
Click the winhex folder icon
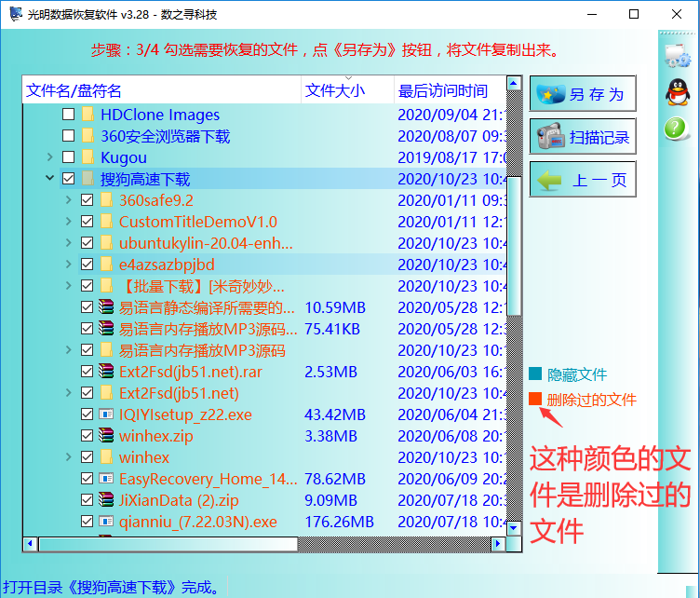(x=106, y=457)
